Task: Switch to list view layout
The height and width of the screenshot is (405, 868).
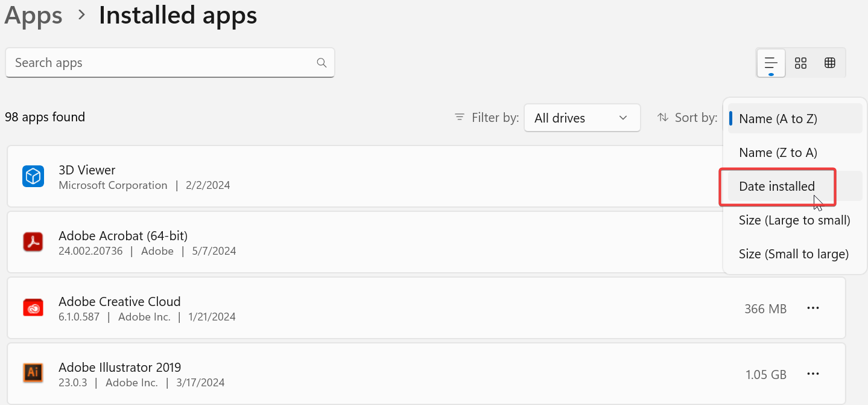Action: point(771,63)
